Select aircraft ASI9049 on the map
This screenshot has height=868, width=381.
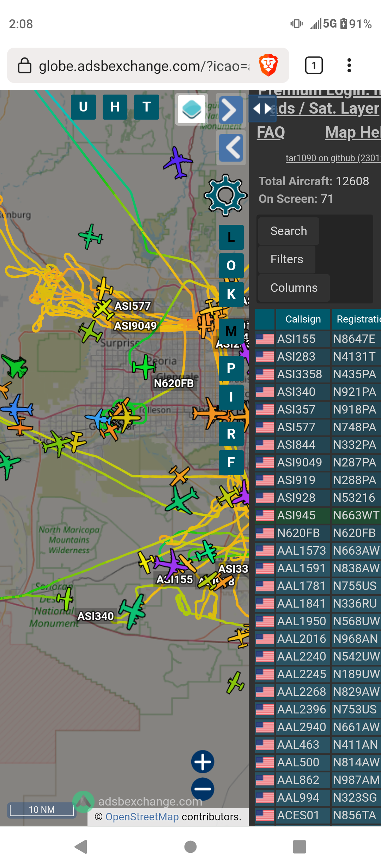point(90,331)
